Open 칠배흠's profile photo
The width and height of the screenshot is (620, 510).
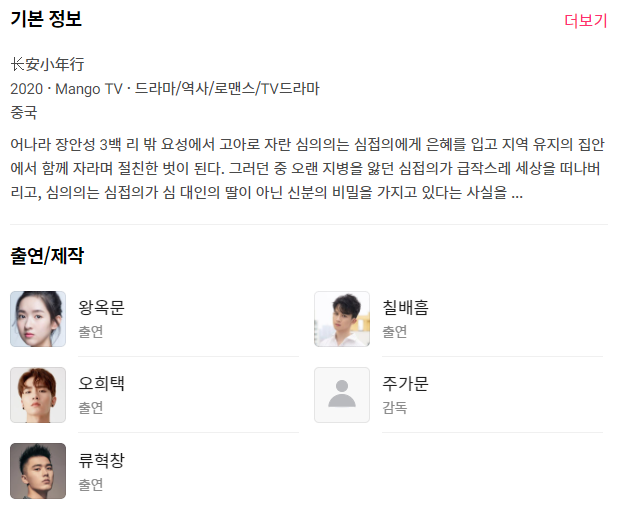click(x=342, y=319)
